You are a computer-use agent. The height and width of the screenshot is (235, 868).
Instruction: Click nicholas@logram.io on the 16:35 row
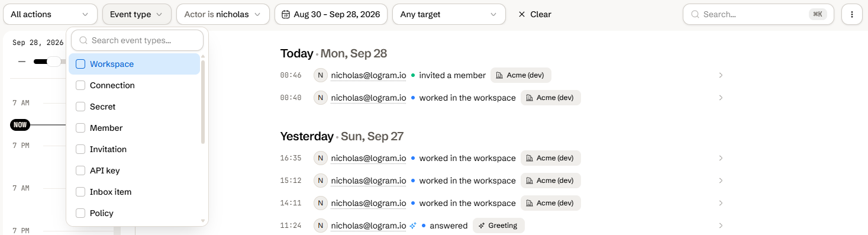[x=369, y=158]
